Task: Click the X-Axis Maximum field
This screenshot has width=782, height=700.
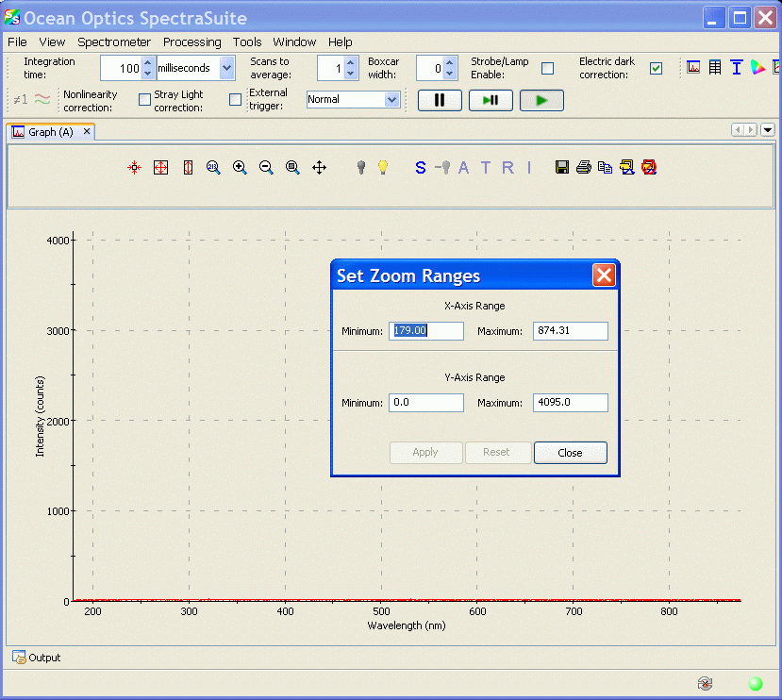Action: pos(570,331)
